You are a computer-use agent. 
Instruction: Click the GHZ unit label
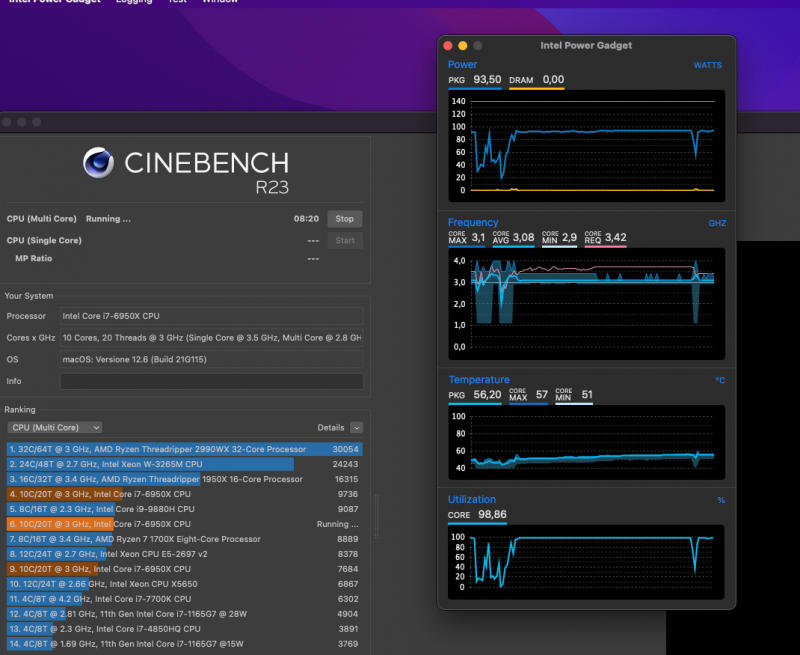[717, 223]
